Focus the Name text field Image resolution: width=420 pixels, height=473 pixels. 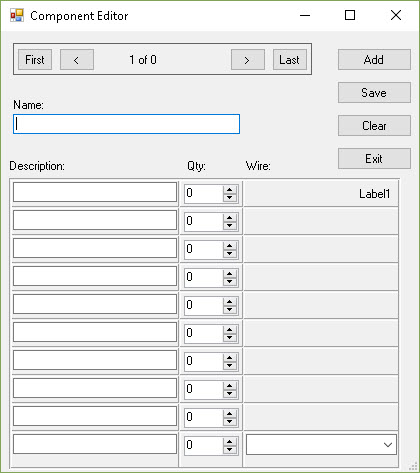[x=126, y=124]
